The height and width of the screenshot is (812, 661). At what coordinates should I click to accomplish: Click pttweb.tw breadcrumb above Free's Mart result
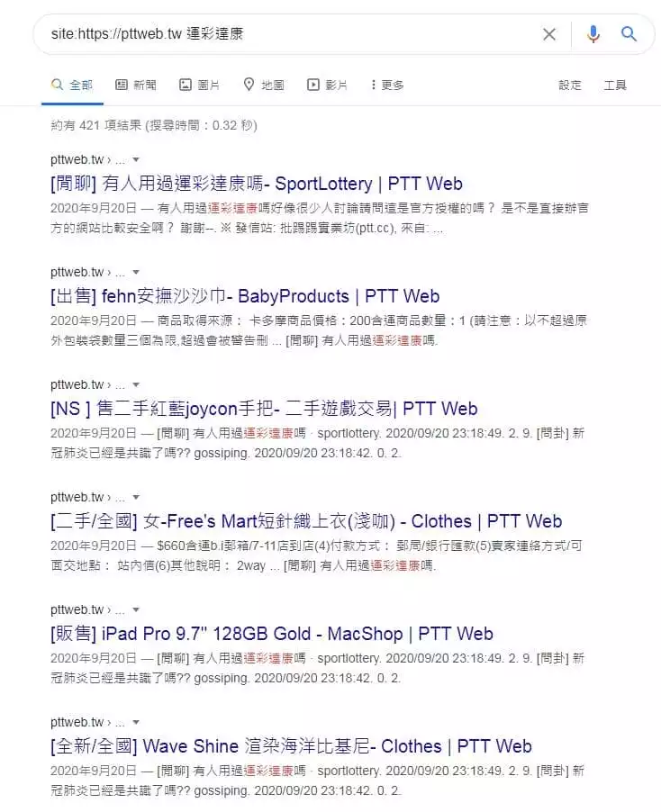[87, 497]
